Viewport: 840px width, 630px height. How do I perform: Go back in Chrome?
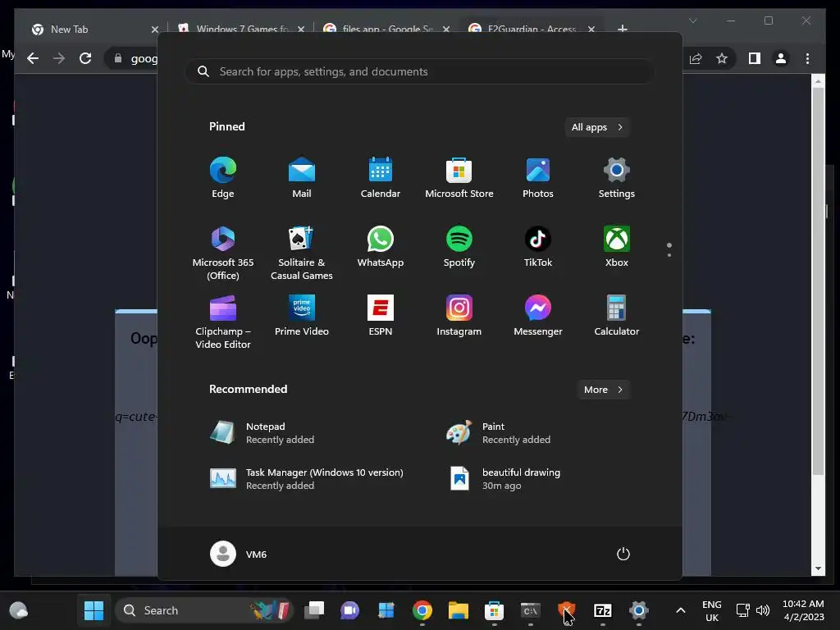[x=33, y=58]
